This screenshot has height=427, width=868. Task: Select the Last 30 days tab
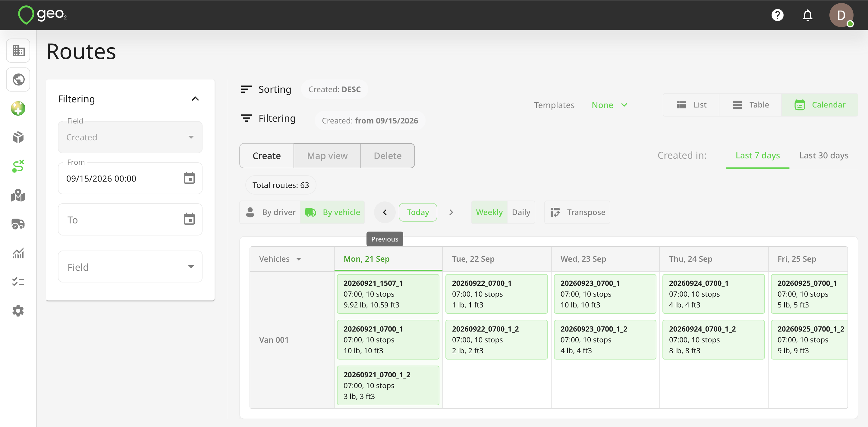coord(824,155)
